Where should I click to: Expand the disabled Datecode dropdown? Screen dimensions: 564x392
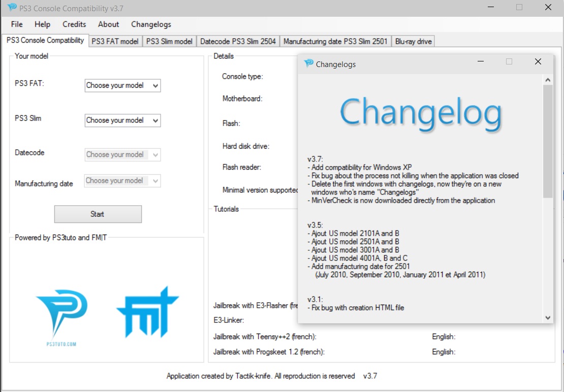point(122,155)
